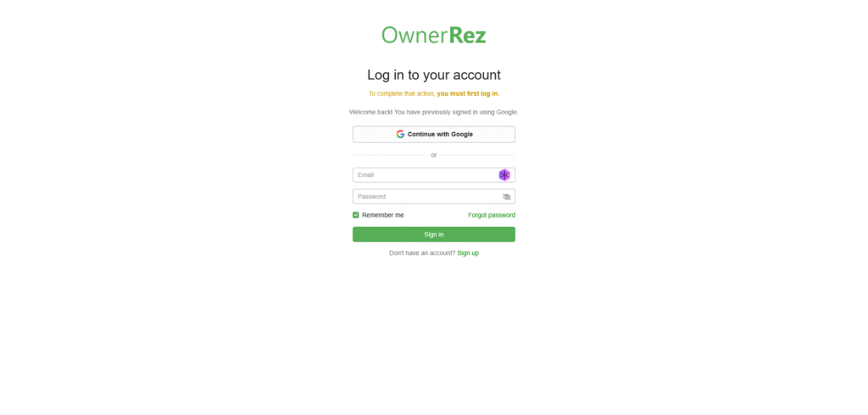The height and width of the screenshot is (415, 868).
Task: Click the or divider text
Action: (434, 155)
